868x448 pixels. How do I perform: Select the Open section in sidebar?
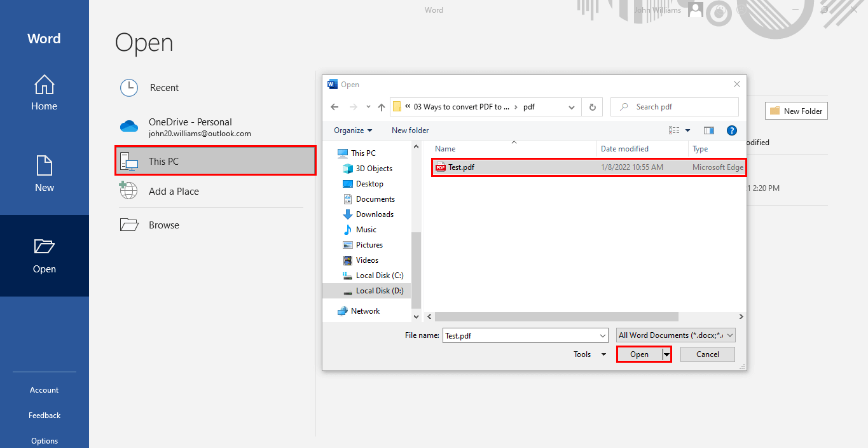(44, 256)
